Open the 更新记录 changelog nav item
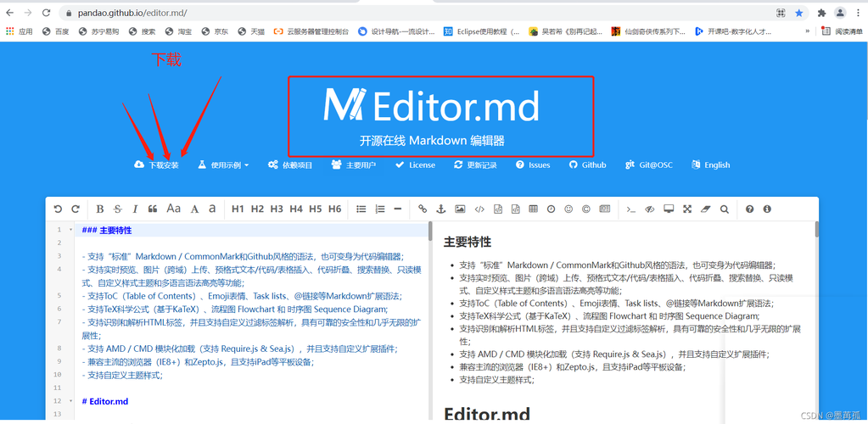 475,165
